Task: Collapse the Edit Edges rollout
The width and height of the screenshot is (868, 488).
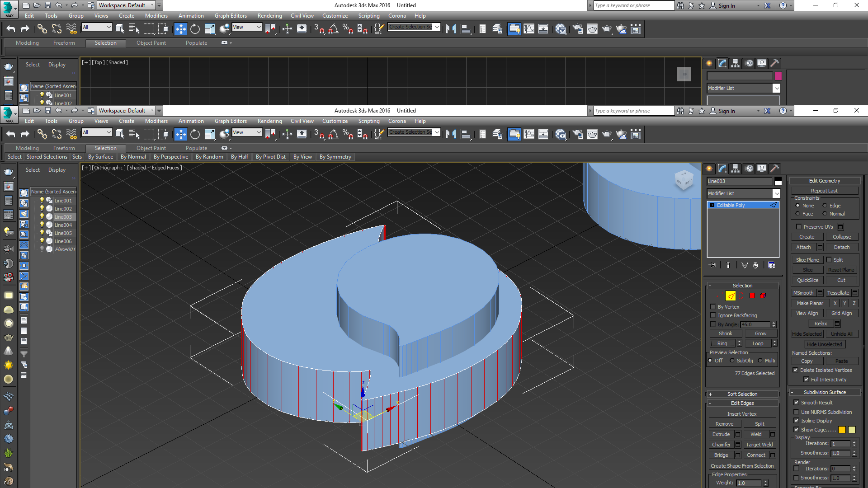Action: (x=742, y=403)
